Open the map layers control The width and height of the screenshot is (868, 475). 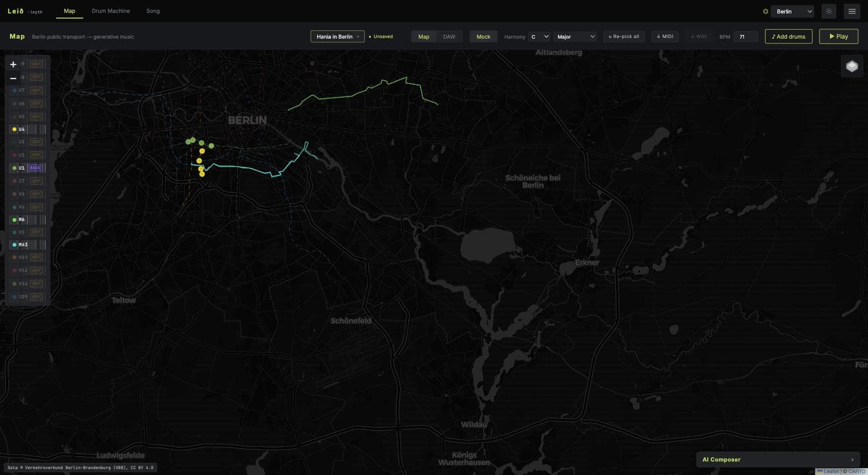coord(852,66)
